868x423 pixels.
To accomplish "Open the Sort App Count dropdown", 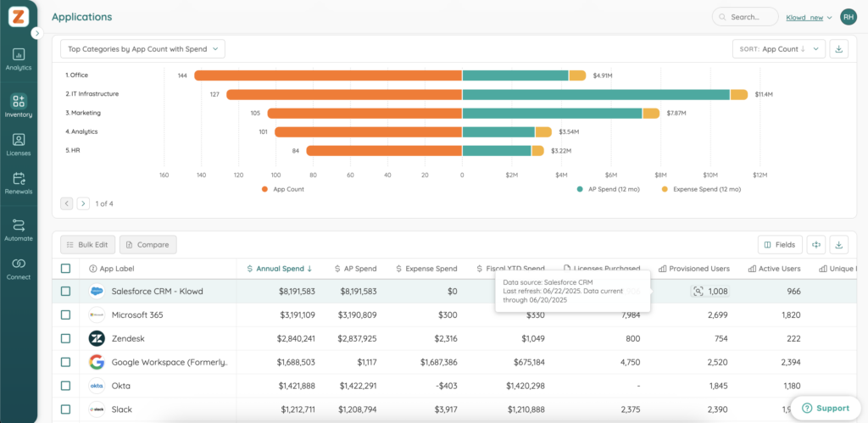I will (x=779, y=48).
